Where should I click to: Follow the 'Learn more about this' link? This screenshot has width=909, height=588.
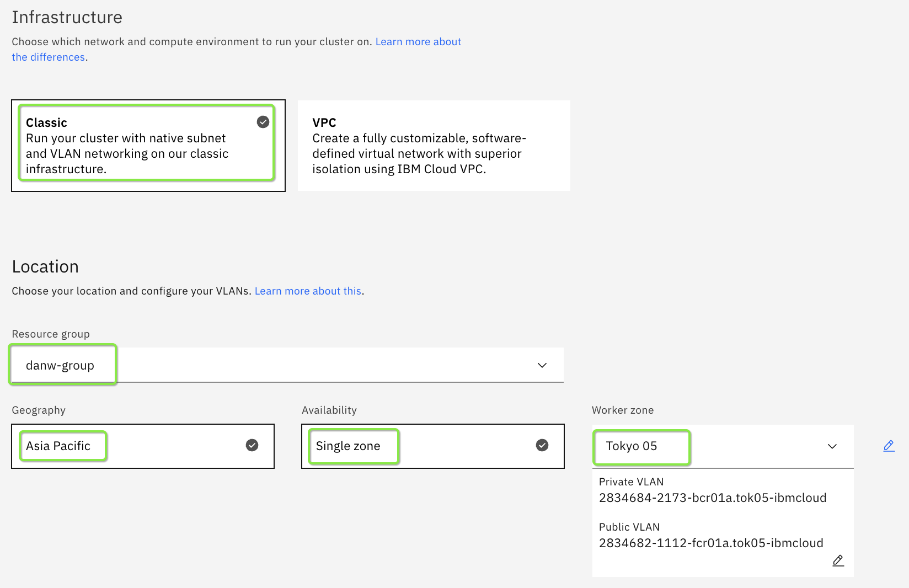point(308,291)
